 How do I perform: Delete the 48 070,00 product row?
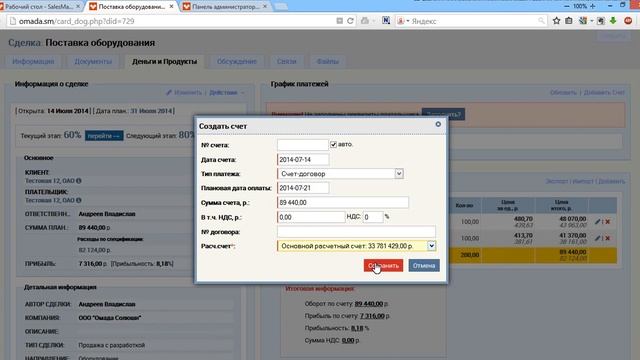click(608, 221)
